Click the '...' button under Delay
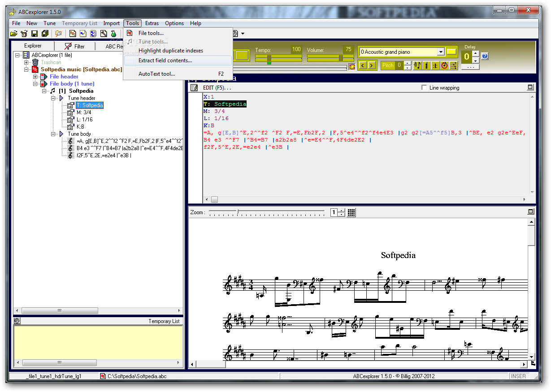 470,66
